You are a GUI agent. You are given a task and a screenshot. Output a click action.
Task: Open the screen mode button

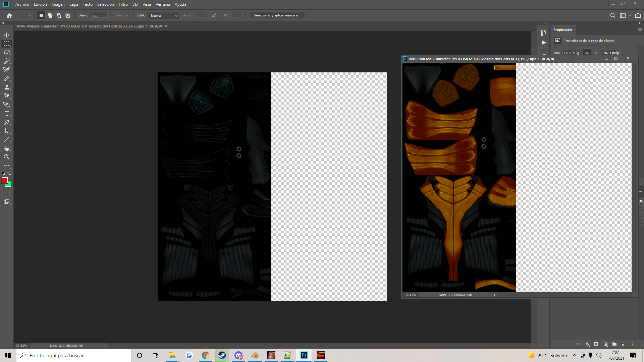pos(7,202)
